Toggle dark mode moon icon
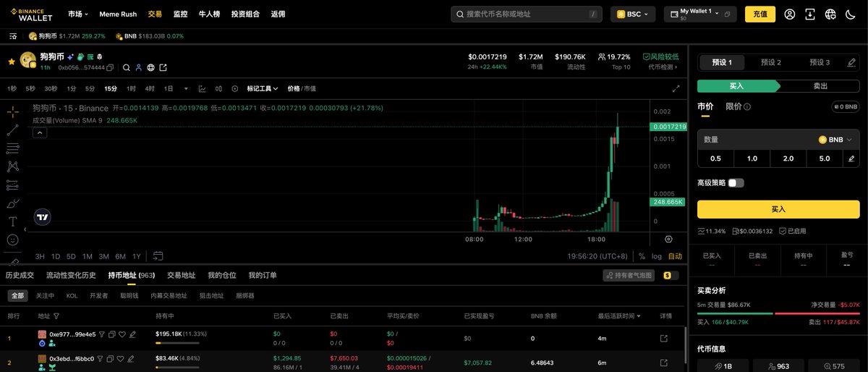Viewport: 868px width, 372px height. click(x=851, y=14)
